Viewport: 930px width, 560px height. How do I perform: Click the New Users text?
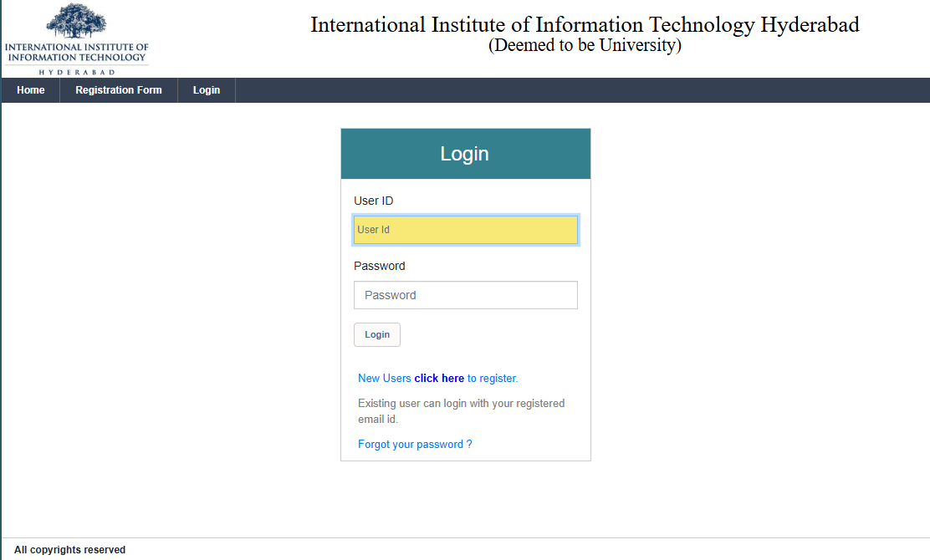click(x=384, y=378)
